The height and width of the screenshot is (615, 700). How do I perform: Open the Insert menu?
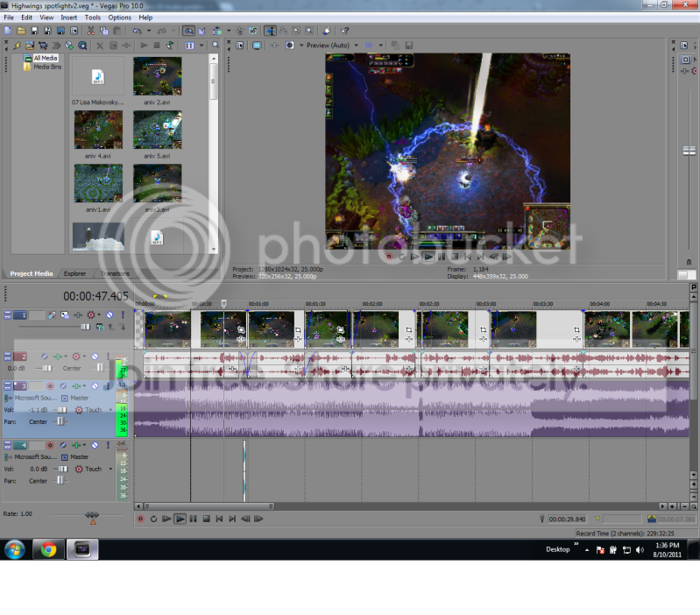[x=68, y=18]
